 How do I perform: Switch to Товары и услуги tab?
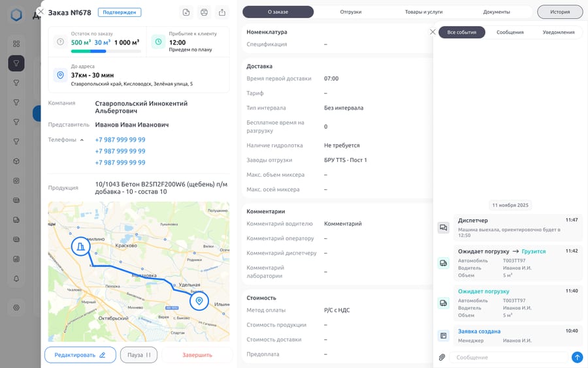tap(423, 12)
